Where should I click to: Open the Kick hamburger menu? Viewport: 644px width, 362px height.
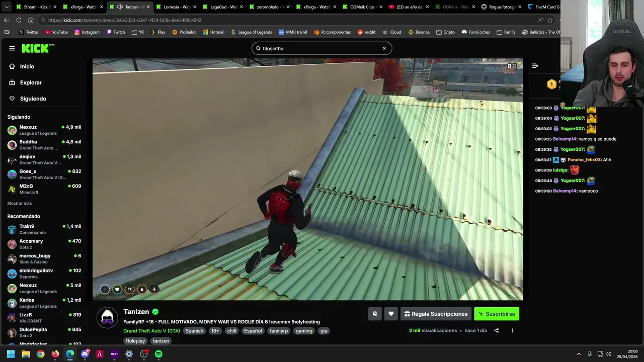click(12, 48)
